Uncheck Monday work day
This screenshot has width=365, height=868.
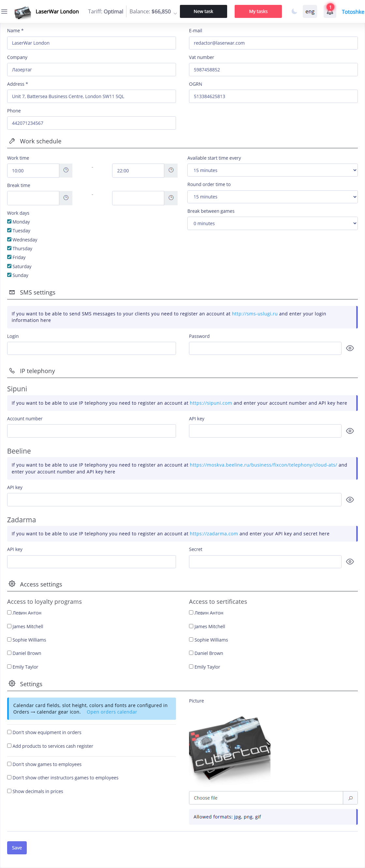tap(9, 221)
